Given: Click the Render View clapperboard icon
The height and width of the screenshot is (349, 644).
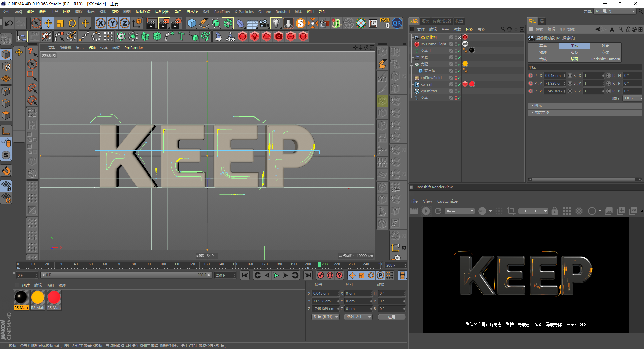Looking at the screenshot, I should [152, 23].
